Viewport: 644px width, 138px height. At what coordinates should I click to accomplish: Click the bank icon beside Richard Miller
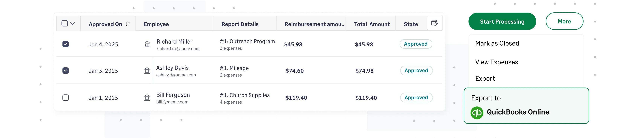click(x=147, y=44)
